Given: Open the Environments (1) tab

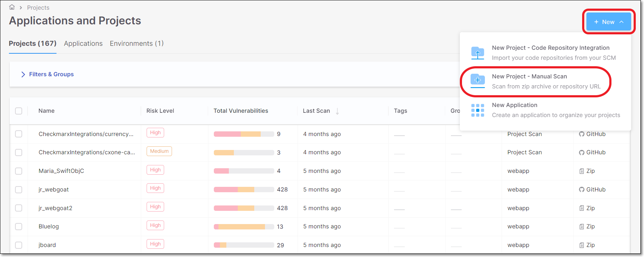Looking at the screenshot, I should (137, 43).
